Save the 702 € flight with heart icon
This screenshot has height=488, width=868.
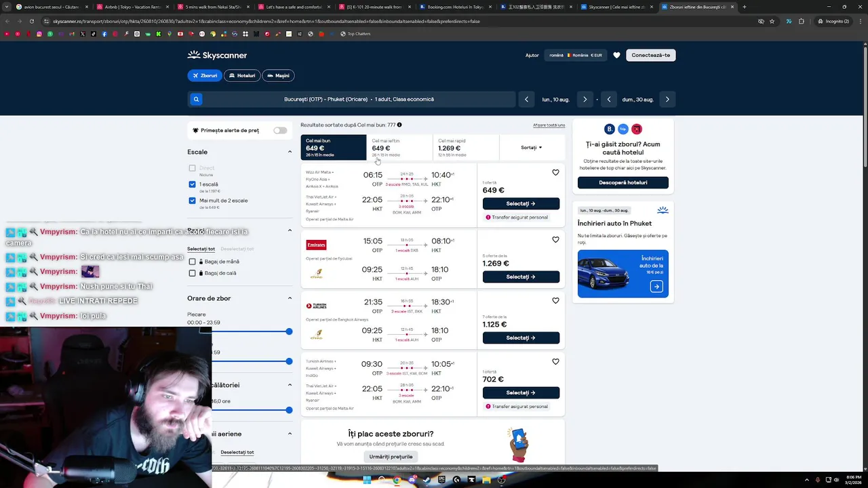pyautogui.click(x=555, y=361)
